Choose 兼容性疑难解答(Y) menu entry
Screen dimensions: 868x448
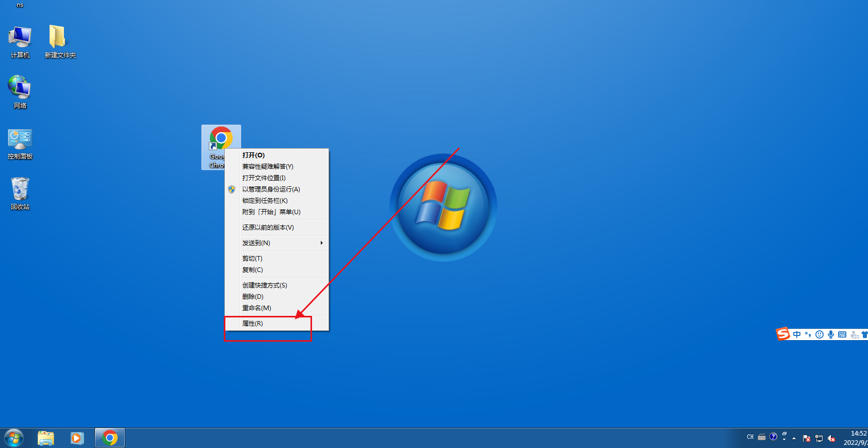[x=276, y=166]
